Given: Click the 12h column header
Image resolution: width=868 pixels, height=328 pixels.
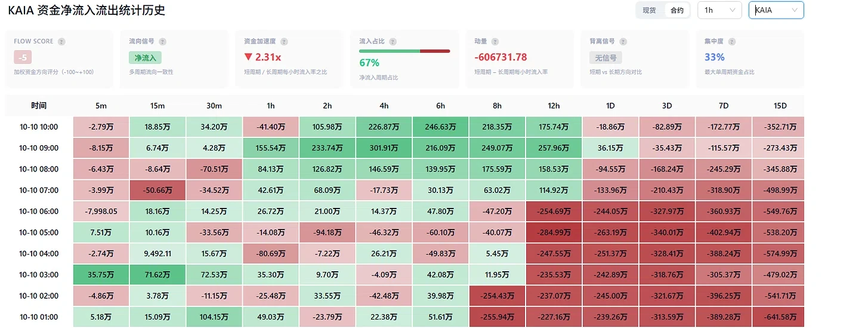Looking at the screenshot, I should point(554,106).
